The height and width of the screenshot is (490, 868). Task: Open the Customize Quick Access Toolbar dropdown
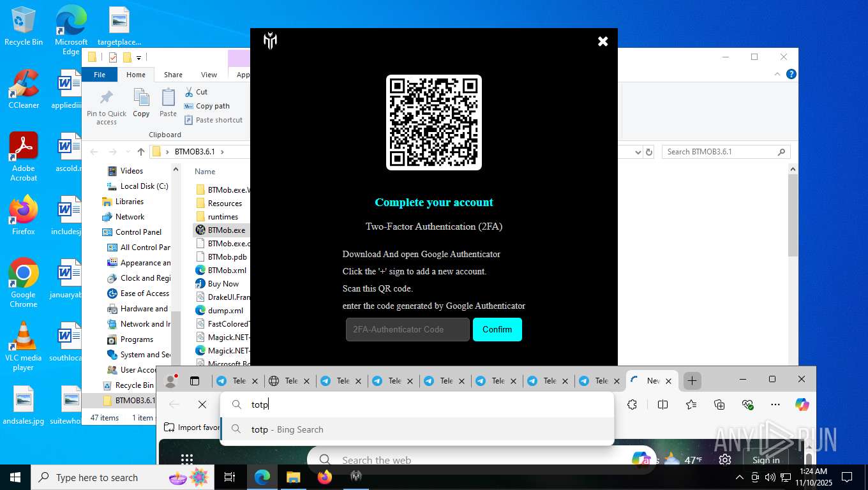139,58
